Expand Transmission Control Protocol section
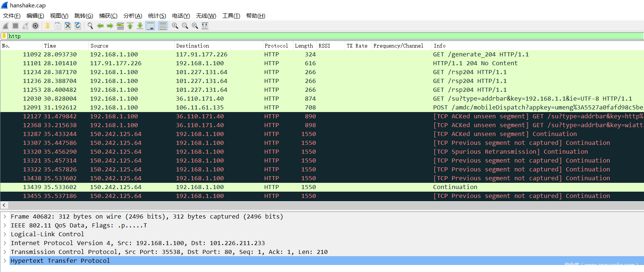 tap(5, 252)
